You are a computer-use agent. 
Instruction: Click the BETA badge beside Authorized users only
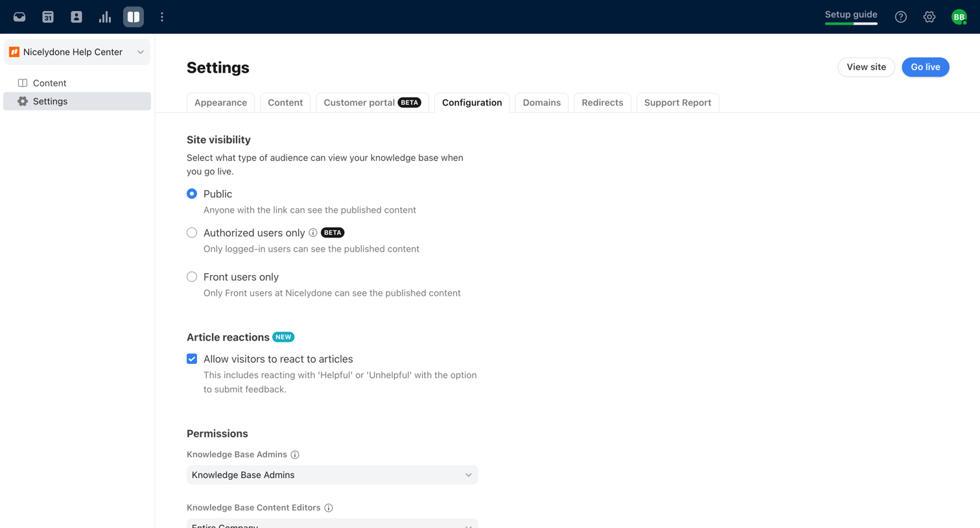[332, 233]
